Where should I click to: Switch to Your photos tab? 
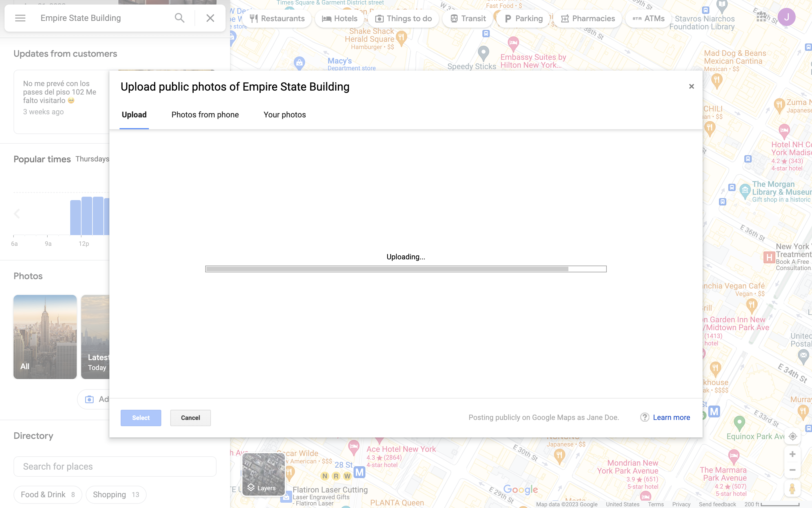[284, 115]
